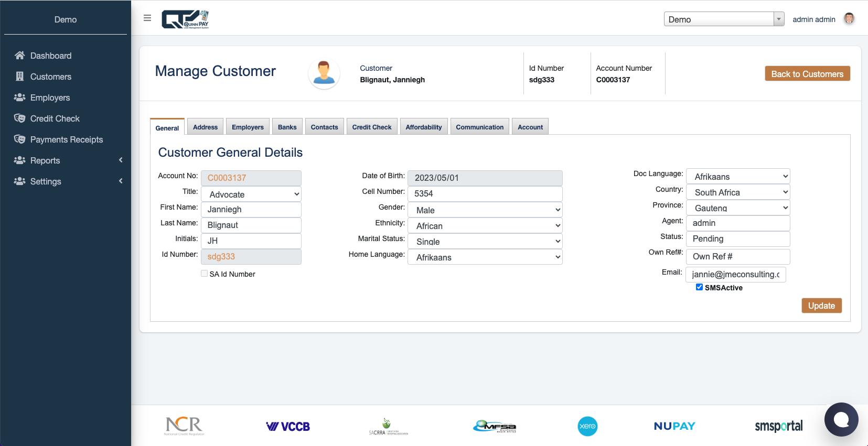Open Customers from sidebar
The image size is (868, 446).
(x=51, y=77)
